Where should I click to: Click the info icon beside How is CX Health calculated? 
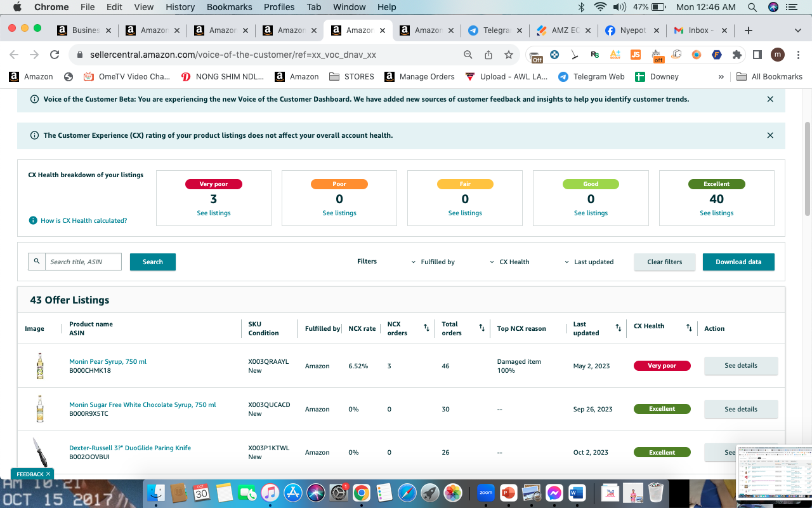pos(33,220)
